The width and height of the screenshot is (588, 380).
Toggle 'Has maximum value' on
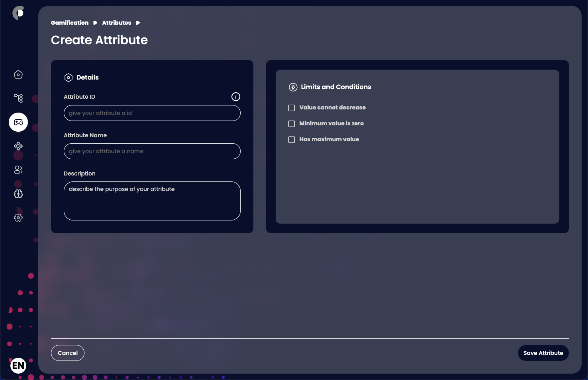pos(291,139)
